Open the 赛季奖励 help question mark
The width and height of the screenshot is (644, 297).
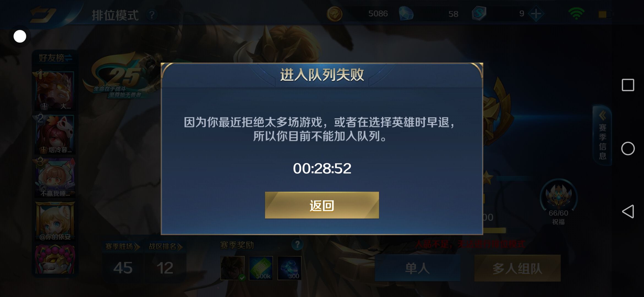(x=297, y=244)
